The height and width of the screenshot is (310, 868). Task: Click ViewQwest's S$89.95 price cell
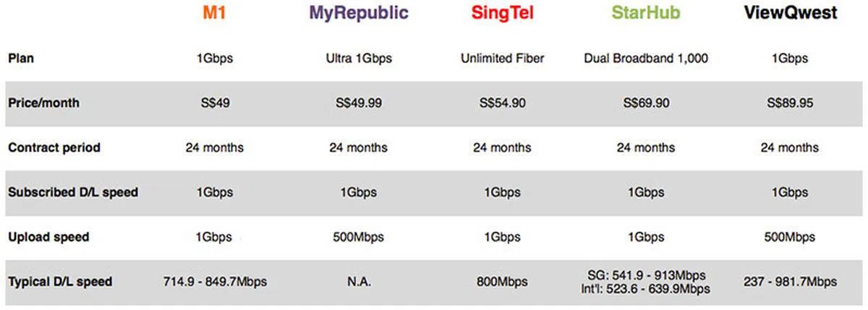point(789,103)
